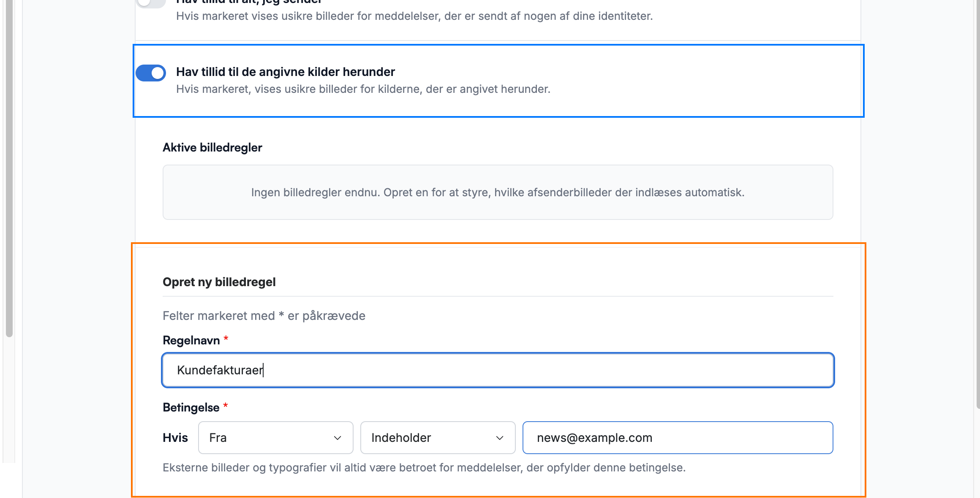
Task: Click the news@example.com condition value field
Action: 678,438
